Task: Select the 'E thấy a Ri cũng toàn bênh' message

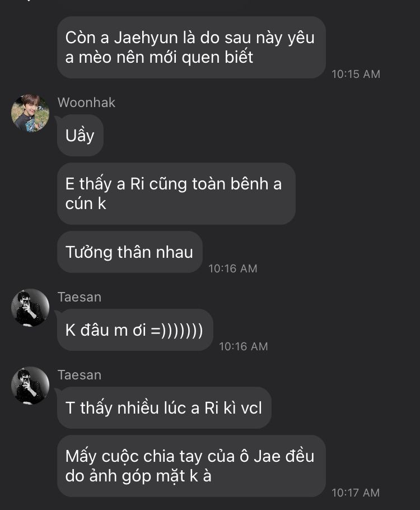Action: (176, 193)
